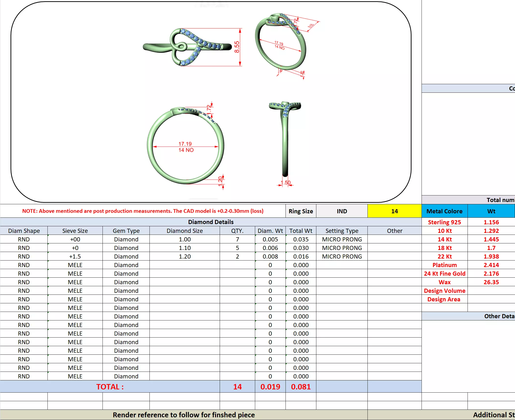Click the Wax weight value 26.35
515x420 pixels.
[x=491, y=282]
